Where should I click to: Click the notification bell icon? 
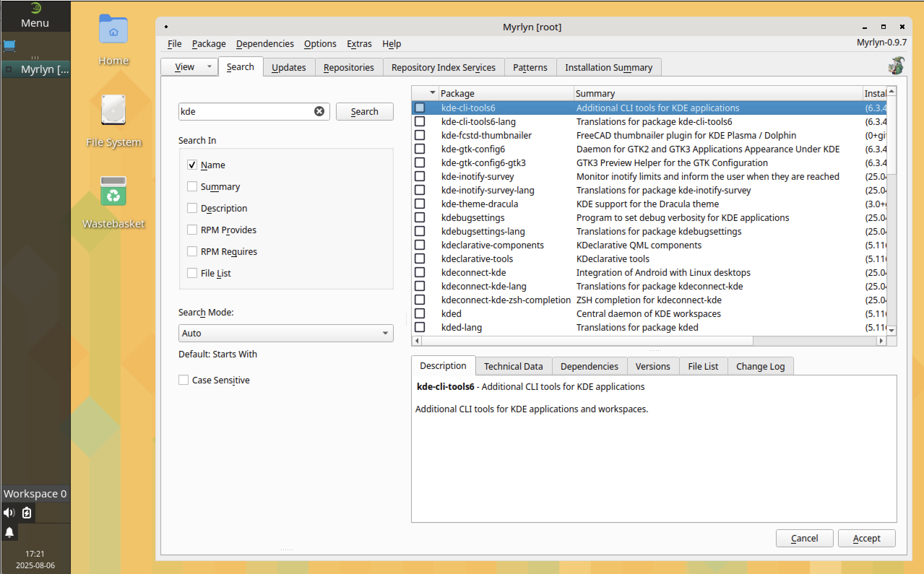9,532
